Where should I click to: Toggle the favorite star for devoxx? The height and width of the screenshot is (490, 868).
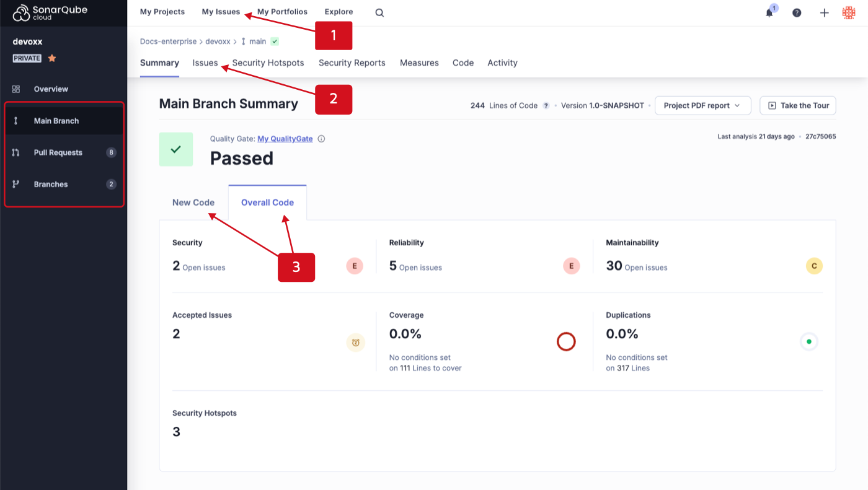click(52, 58)
